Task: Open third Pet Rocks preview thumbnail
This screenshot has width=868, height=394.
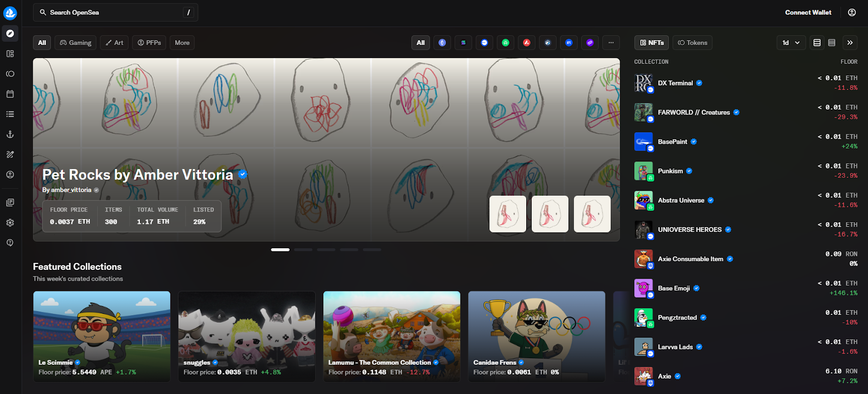Action: [592, 214]
